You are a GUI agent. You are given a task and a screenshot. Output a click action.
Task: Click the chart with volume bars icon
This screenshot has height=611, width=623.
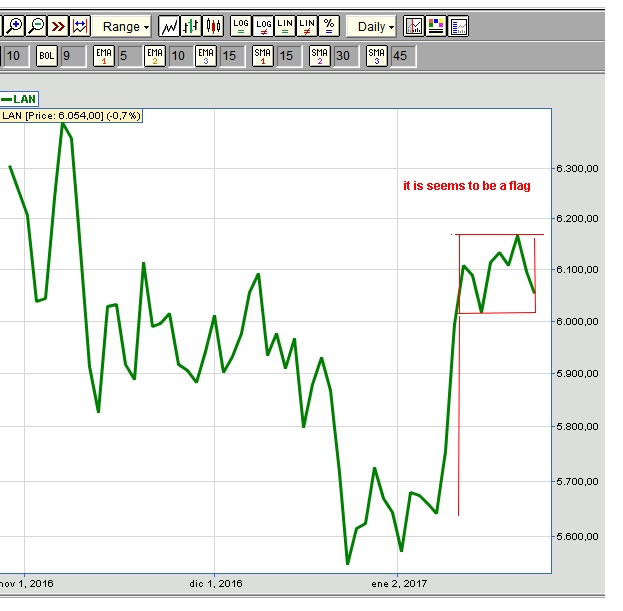pos(414,26)
